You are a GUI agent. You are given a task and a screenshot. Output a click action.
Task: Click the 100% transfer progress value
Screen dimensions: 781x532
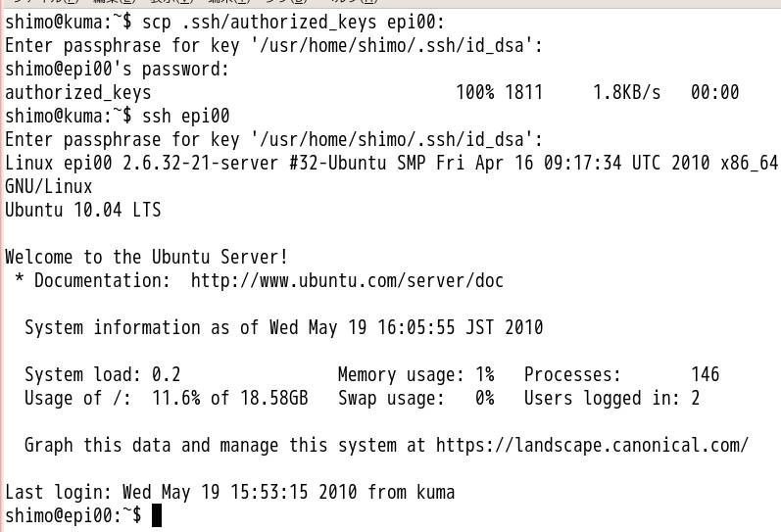pos(475,93)
